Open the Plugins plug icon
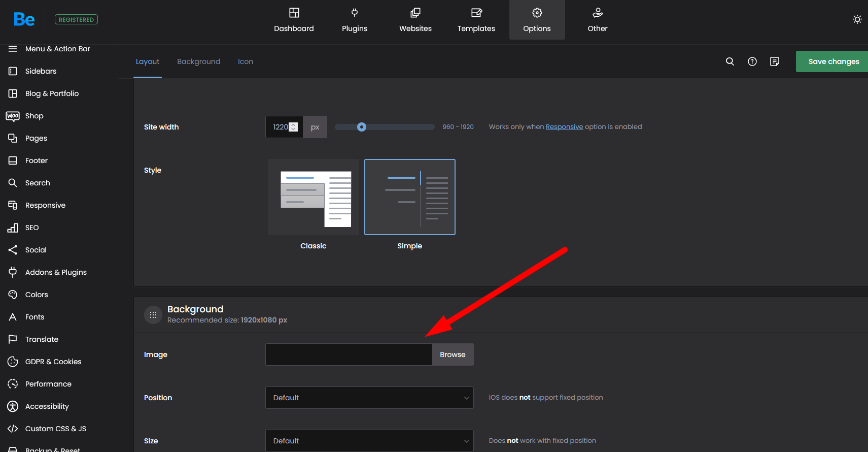The image size is (868, 452). (x=355, y=13)
